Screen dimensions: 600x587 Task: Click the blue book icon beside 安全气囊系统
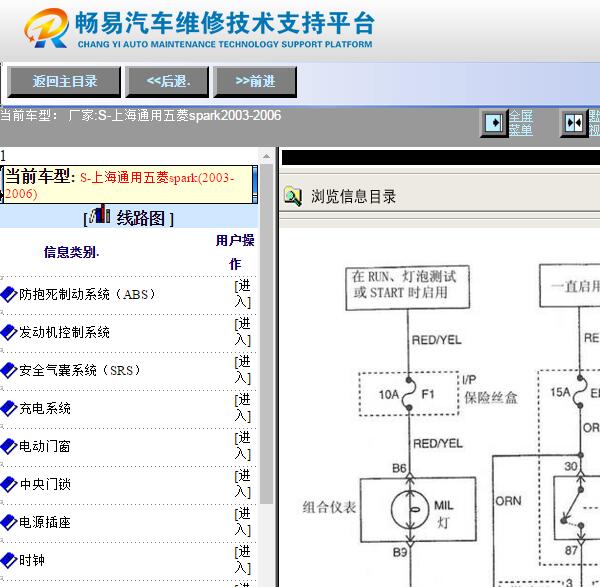pyautogui.click(x=8, y=370)
